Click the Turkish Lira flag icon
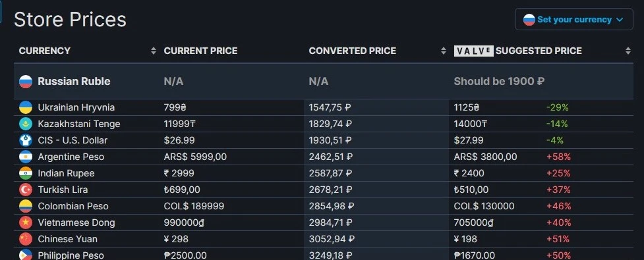Image resolution: width=644 pixels, height=260 pixels. (x=26, y=190)
